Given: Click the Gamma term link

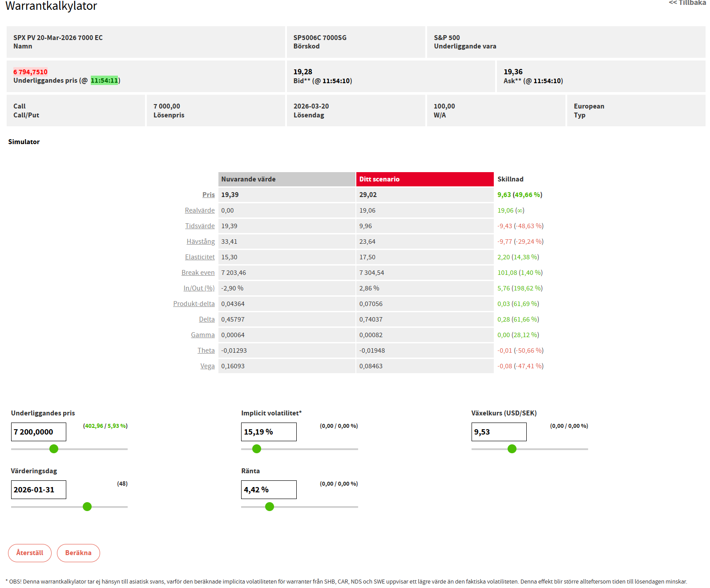Looking at the screenshot, I should (203, 335).
